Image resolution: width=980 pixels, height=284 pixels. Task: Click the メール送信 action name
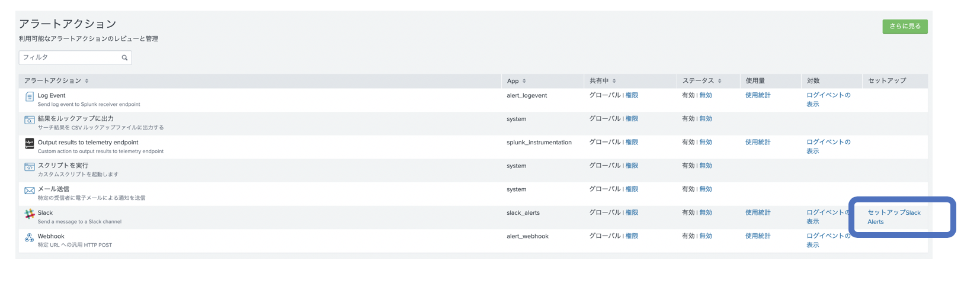pyautogui.click(x=53, y=189)
